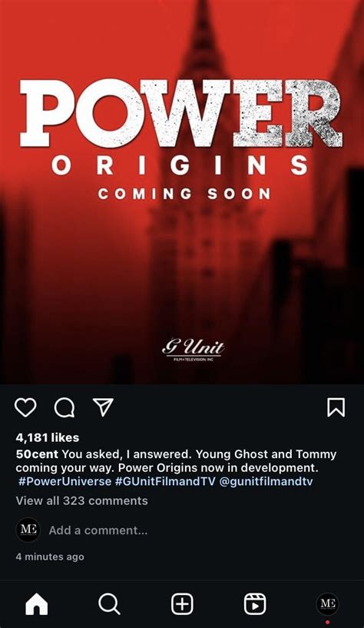Image resolution: width=364 pixels, height=628 pixels.
Task: Tap the #PowerUniverse hashtag
Action: click(65, 481)
